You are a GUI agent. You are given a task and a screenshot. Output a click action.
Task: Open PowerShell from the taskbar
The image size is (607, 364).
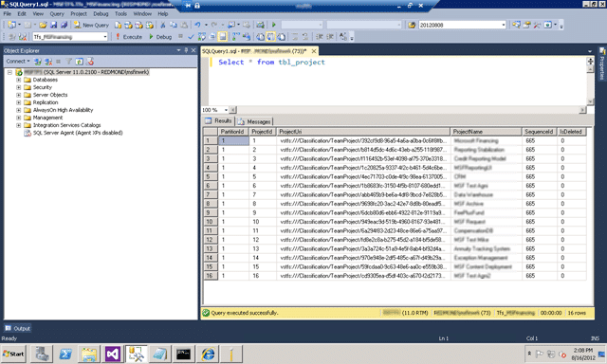pos(65,354)
